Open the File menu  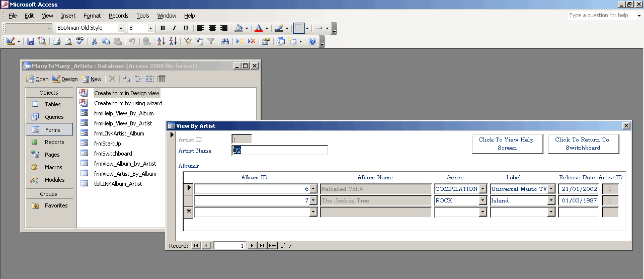[x=13, y=16]
